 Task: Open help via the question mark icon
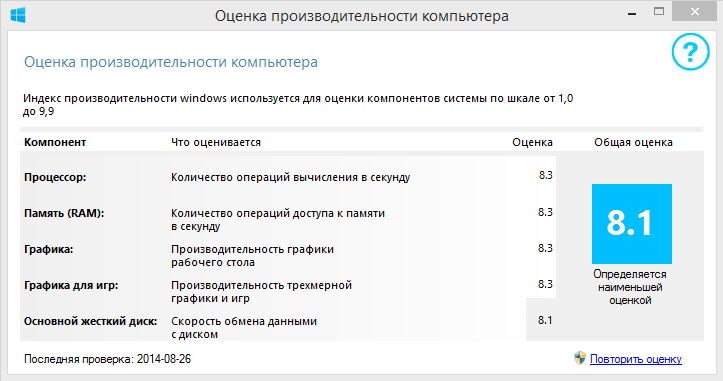pos(690,52)
